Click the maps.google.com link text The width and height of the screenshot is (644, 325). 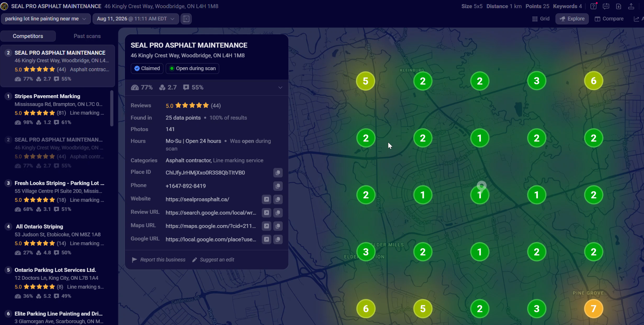pyautogui.click(x=211, y=226)
